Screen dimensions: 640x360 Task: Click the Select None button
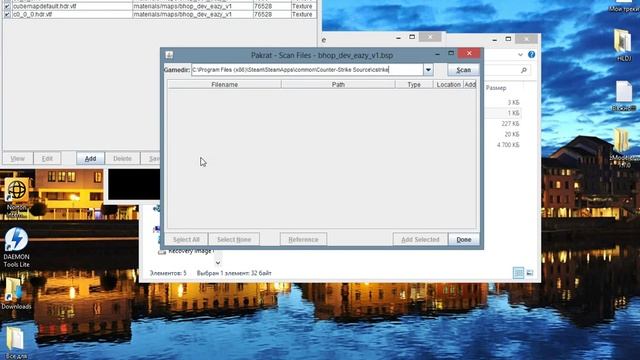click(234, 240)
